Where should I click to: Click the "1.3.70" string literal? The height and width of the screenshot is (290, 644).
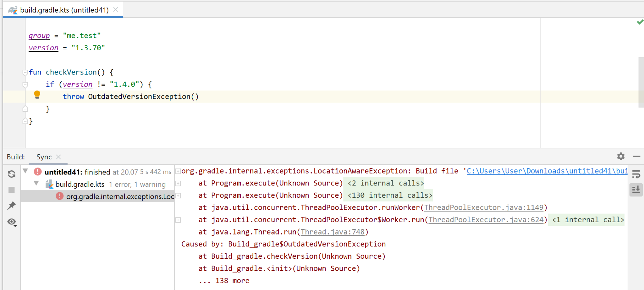88,48
